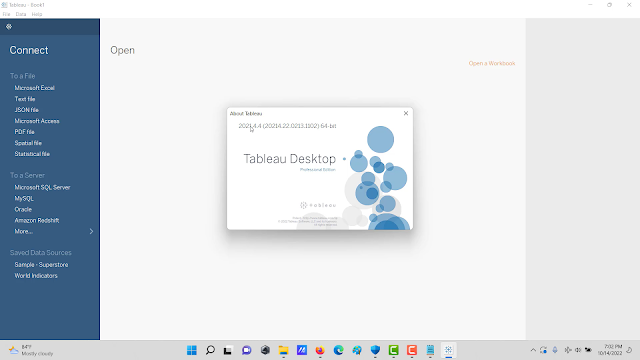The image size is (640, 360).
Task: Click the microphone tray icon
Action: click(555, 350)
